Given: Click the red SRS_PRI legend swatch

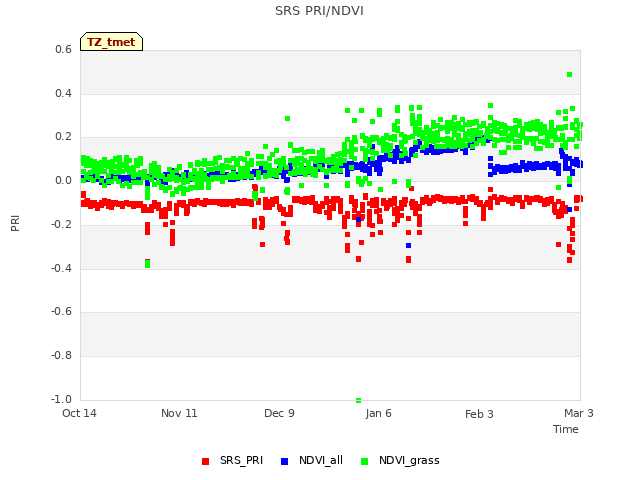Looking at the screenshot, I should pos(205,461).
